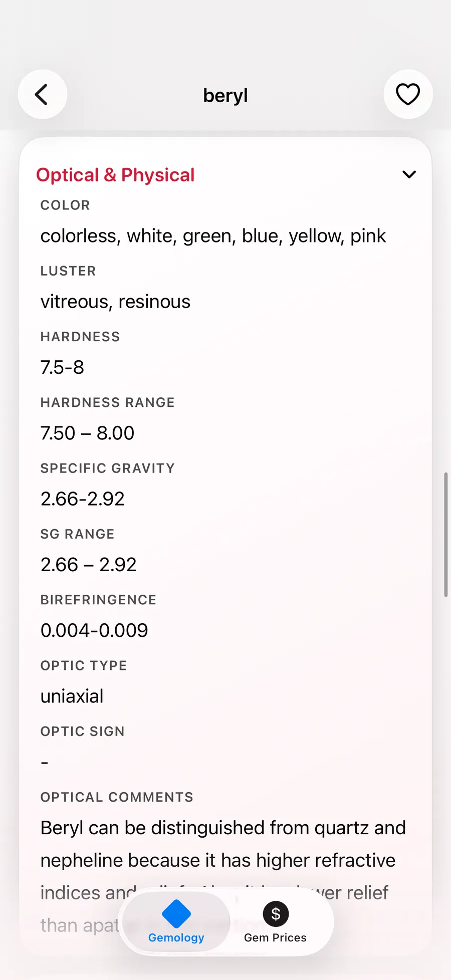
Task: Select hardness range 7.50 – 8.00
Action: pos(87,433)
